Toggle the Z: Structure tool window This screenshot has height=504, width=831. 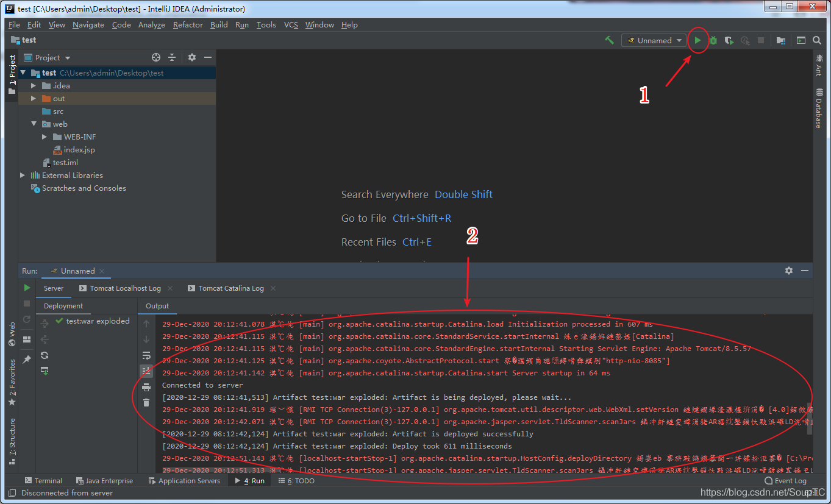click(x=12, y=442)
